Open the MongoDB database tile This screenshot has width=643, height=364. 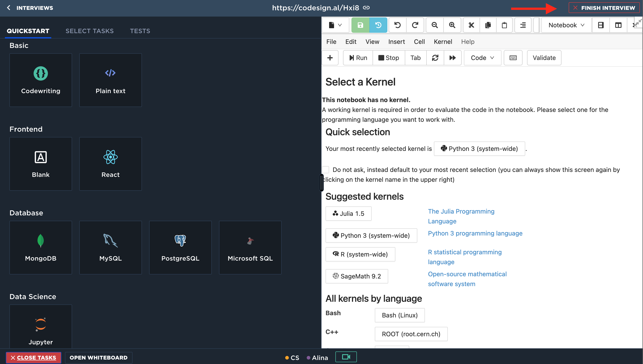(x=41, y=248)
